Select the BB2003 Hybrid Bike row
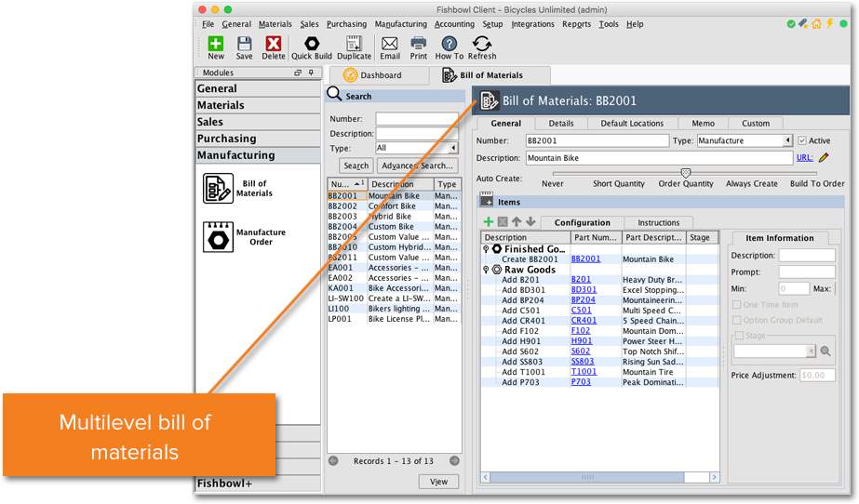The image size is (859, 504). 394,216
